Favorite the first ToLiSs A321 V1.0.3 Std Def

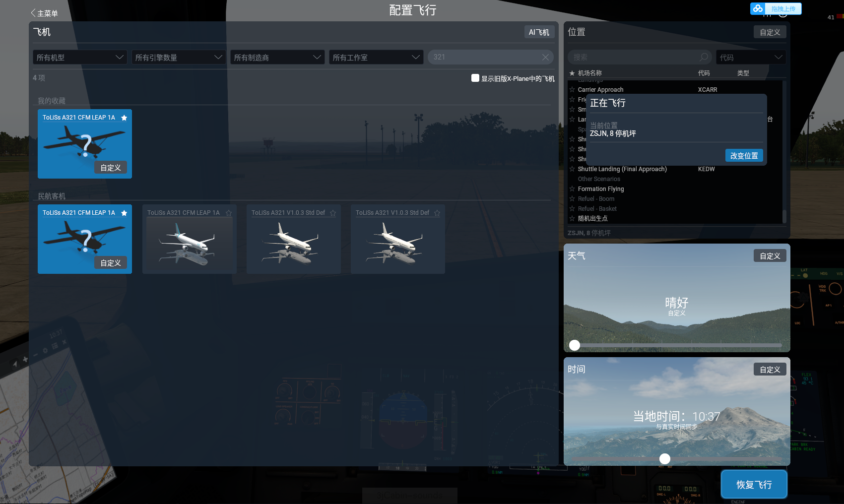(x=333, y=213)
